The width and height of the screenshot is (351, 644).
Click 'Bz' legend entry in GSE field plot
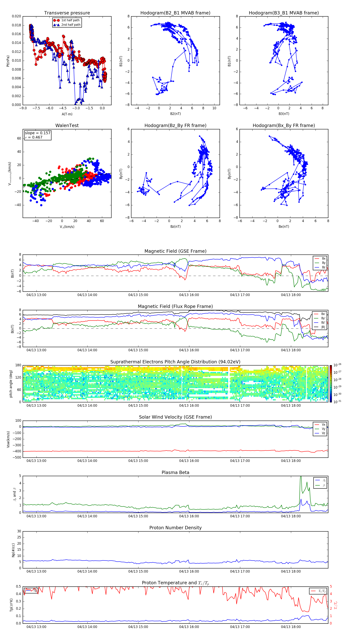tap(320, 267)
